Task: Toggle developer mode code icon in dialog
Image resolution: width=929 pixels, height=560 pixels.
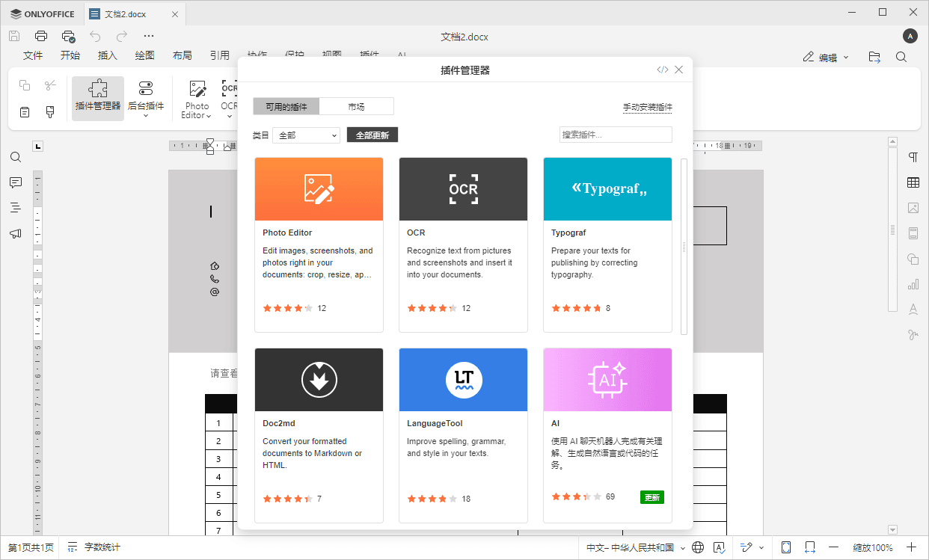Action: coord(662,70)
